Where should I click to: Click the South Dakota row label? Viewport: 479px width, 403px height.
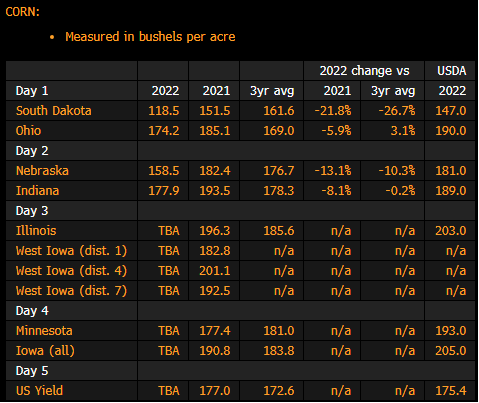click(x=54, y=111)
